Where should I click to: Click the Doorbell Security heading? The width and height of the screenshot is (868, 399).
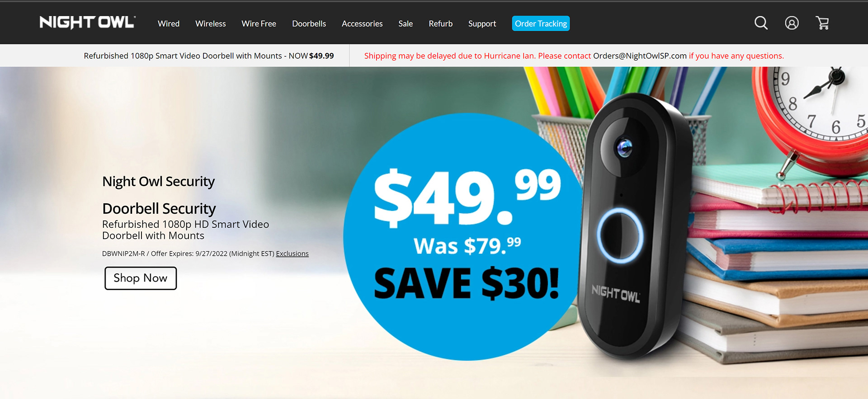coord(159,208)
